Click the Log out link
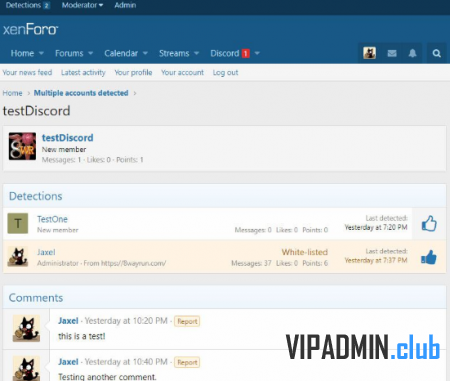The image size is (450, 381). coord(225,72)
